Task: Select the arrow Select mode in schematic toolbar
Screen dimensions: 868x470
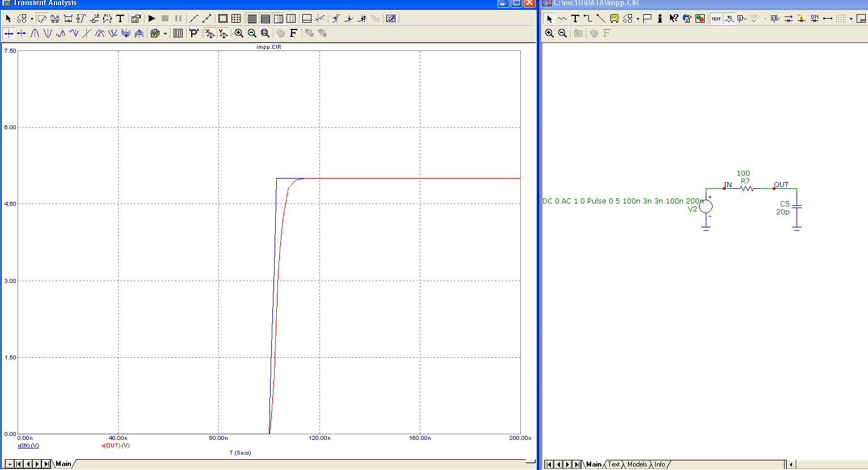Action: click(x=549, y=19)
